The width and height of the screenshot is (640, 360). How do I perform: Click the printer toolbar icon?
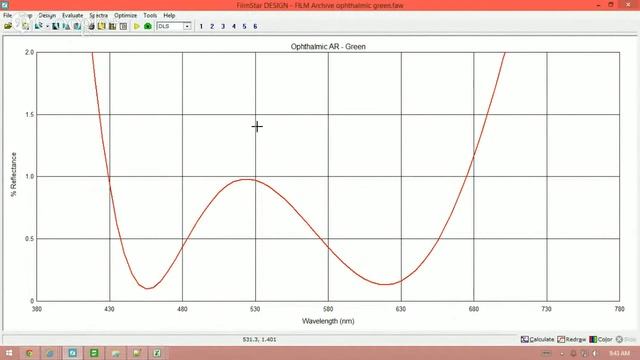pyautogui.click(x=91, y=26)
